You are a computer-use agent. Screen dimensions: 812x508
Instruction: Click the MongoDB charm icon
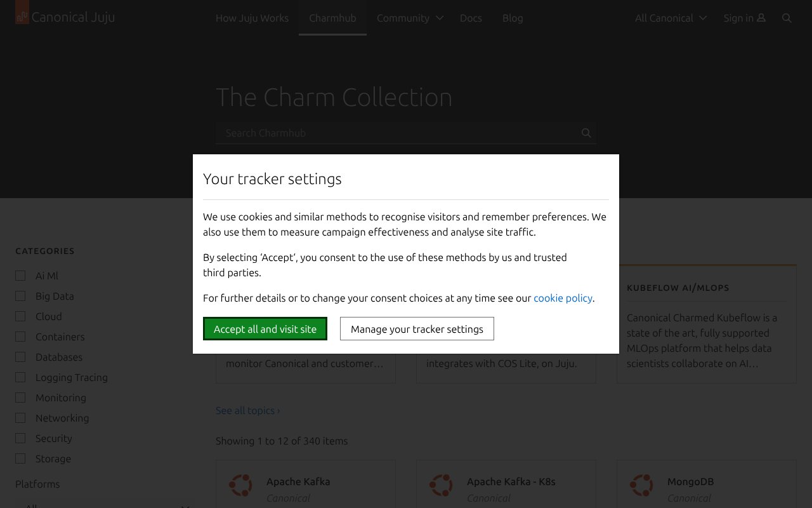click(641, 485)
